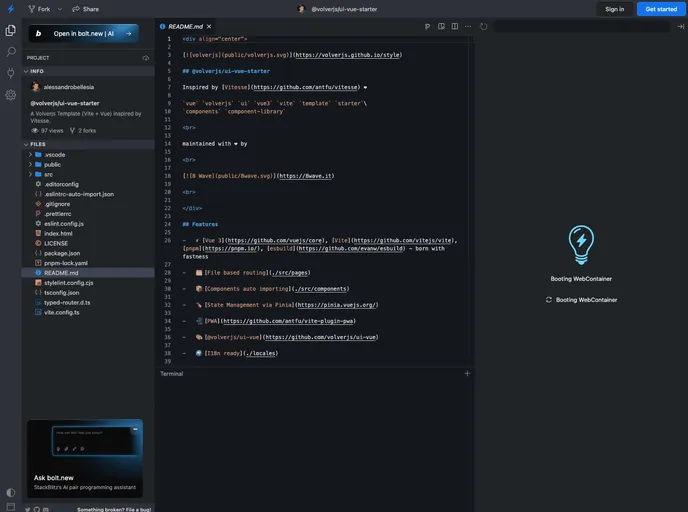
Task: Add a new terminal with plus
Action: pyautogui.click(x=467, y=373)
